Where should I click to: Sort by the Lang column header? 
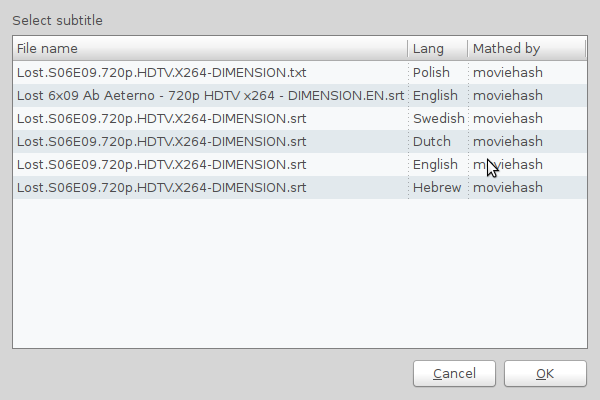coord(438,49)
